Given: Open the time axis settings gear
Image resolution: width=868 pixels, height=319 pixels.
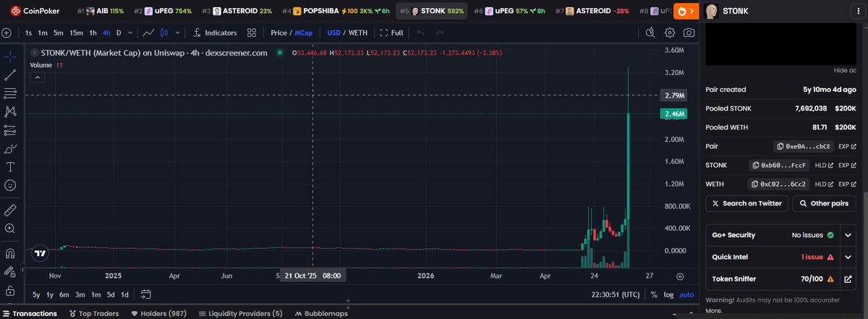Looking at the screenshot, I should (679, 276).
